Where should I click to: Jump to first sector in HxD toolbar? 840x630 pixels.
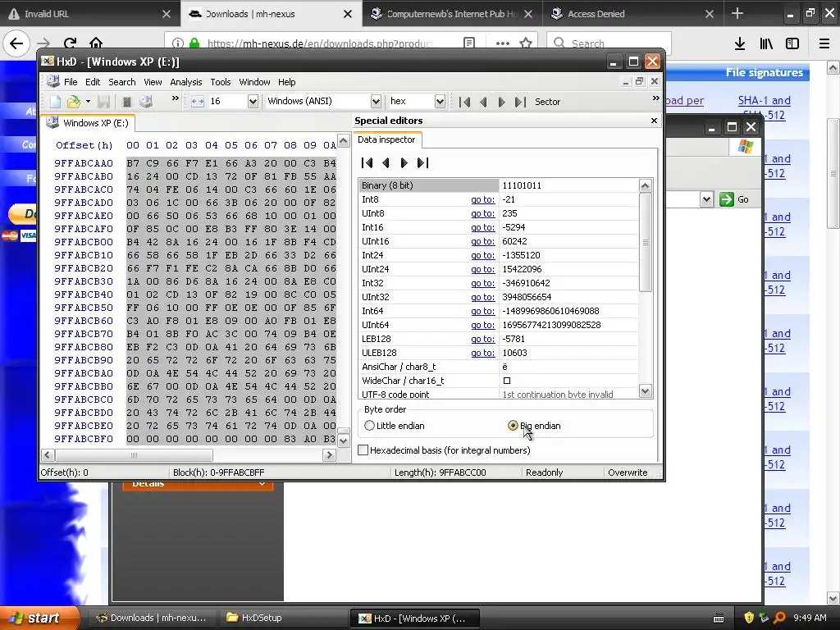pos(464,102)
